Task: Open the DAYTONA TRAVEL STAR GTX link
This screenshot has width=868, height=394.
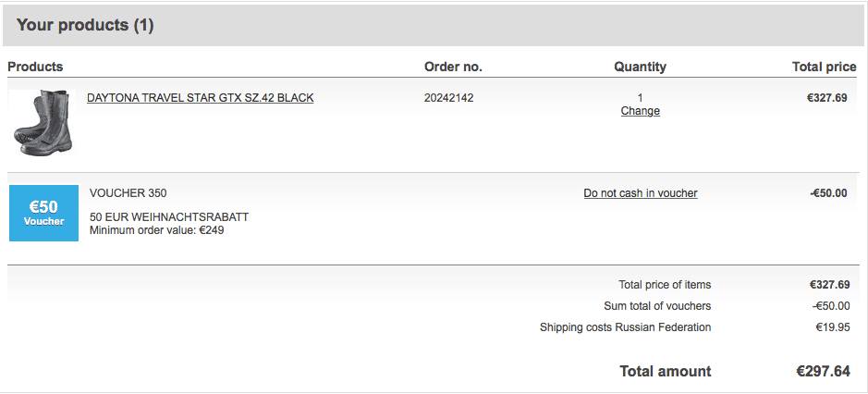Action: coord(200,97)
